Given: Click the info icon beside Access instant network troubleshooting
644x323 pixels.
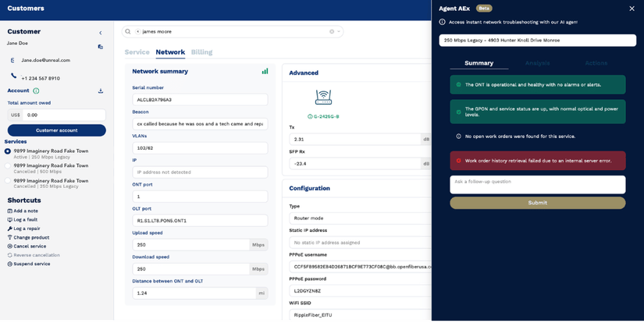Looking at the screenshot, I should [x=442, y=22].
